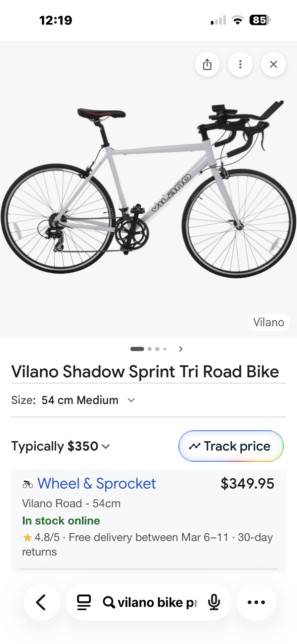Tap the Wheel & Sprocket store logo
The height and width of the screenshot is (644, 297).
coord(28,484)
